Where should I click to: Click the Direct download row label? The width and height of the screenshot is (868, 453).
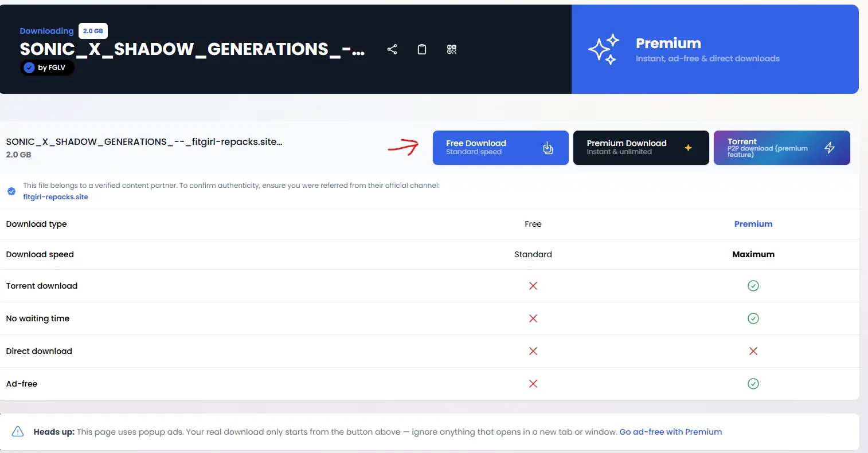click(39, 351)
